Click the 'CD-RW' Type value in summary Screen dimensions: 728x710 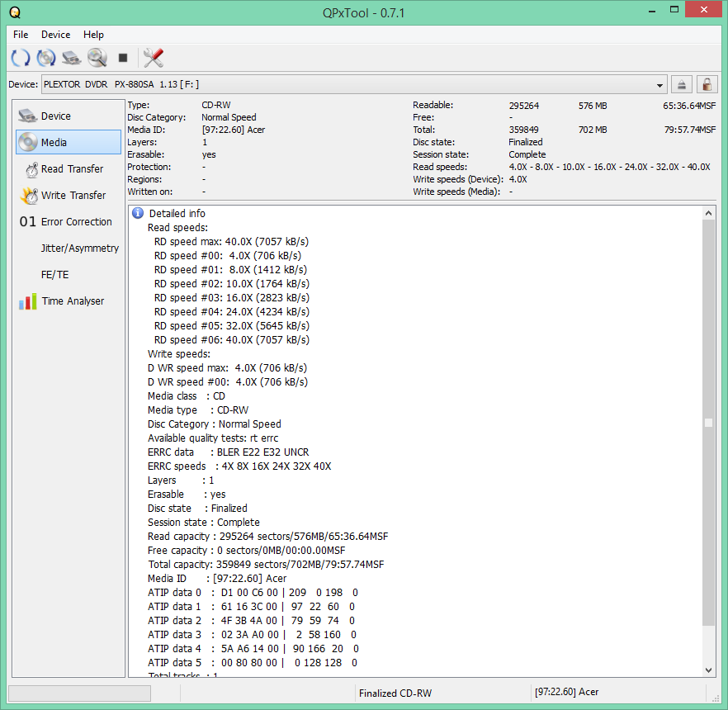click(216, 105)
